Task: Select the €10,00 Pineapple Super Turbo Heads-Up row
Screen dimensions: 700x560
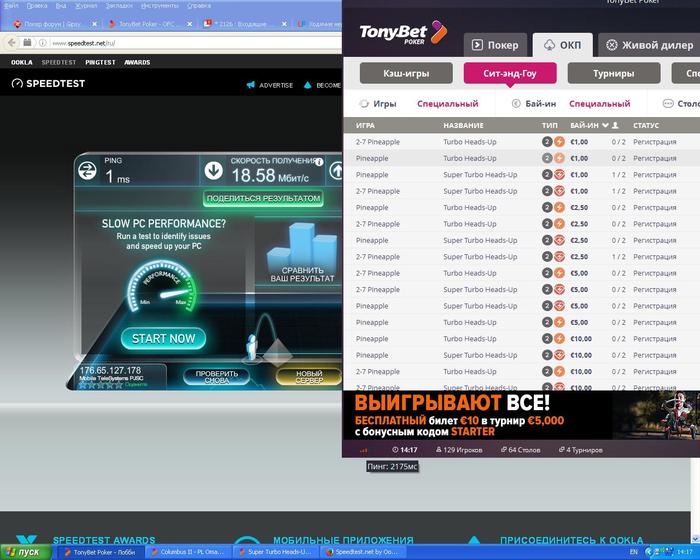Action: pos(521,355)
